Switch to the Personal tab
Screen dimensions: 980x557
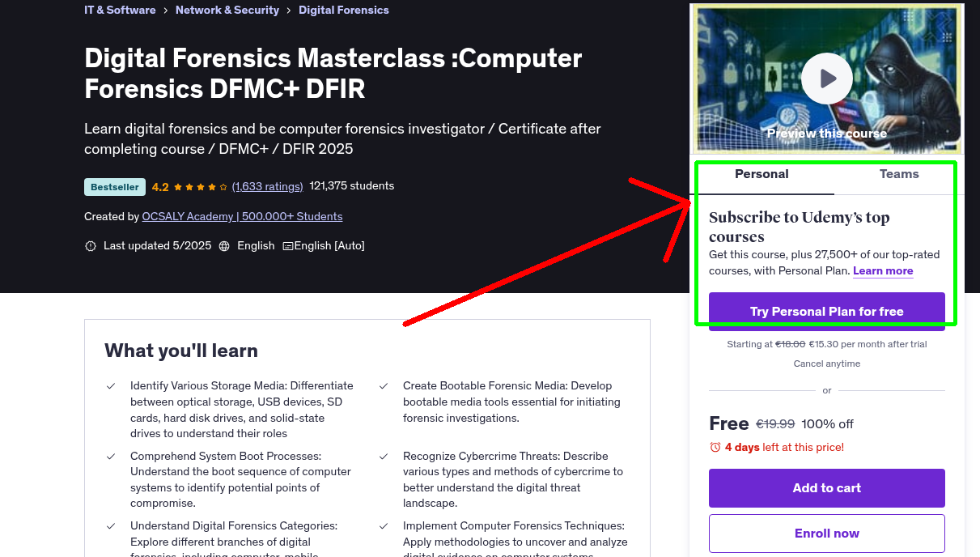coord(762,174)
